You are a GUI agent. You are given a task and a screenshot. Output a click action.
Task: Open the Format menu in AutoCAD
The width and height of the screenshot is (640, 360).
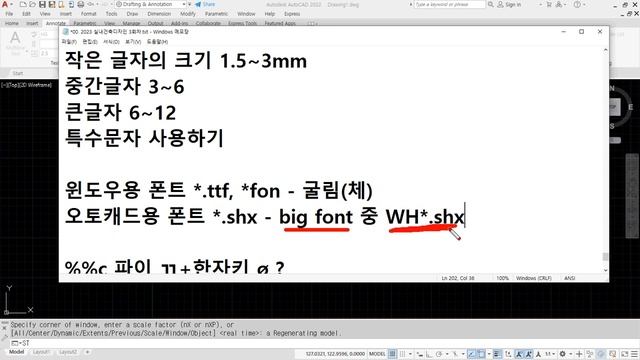[89, 14]
